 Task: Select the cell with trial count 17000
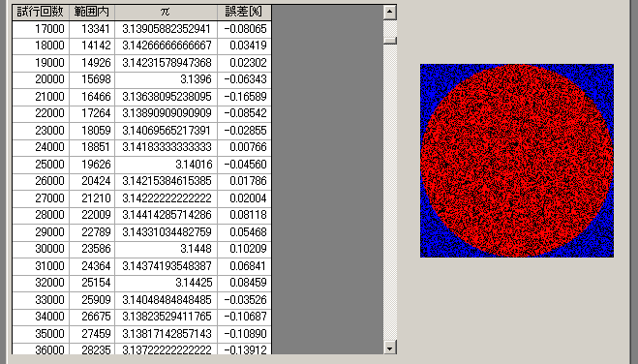41,29
